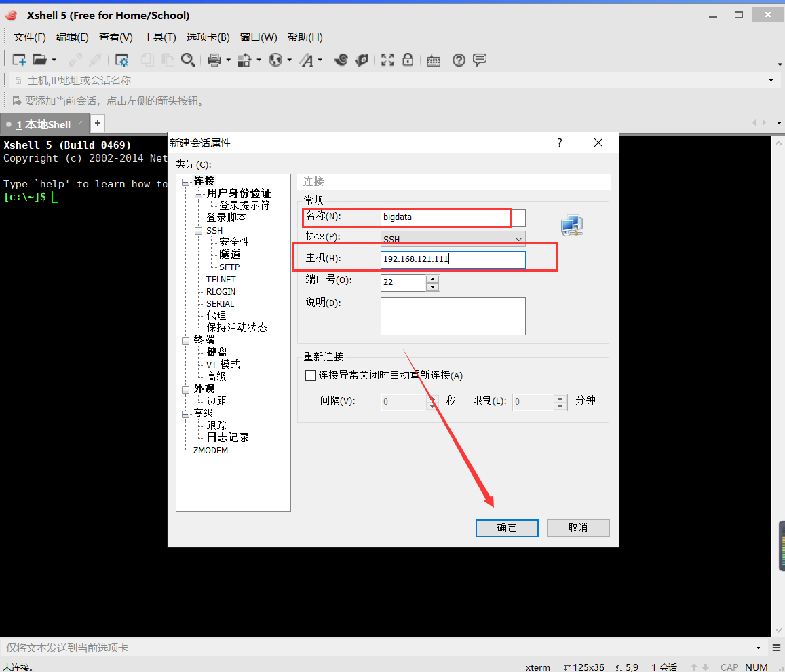Open Help via the question mark icon
Viewport: 785px width, 672px height.
click(459, 60)
